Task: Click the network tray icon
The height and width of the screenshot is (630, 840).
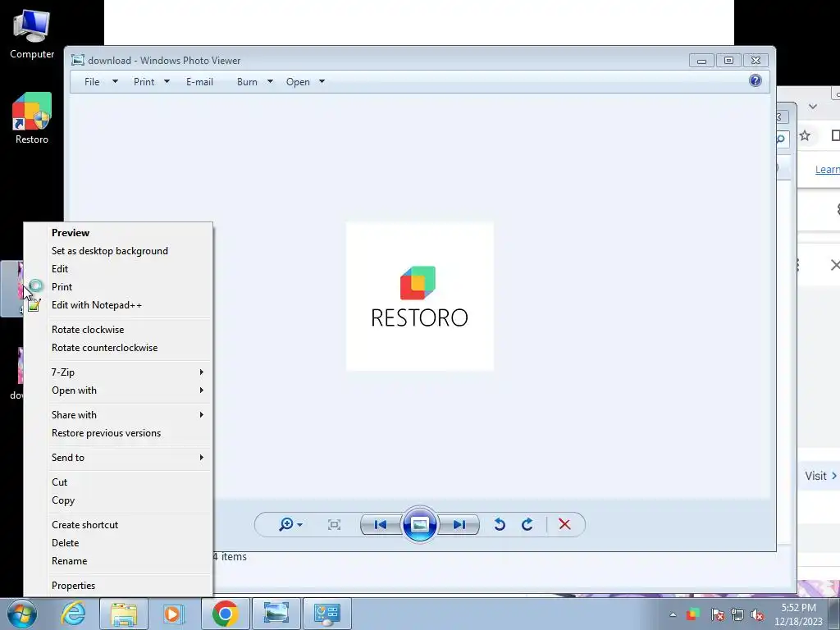Action: coord(737,614)
